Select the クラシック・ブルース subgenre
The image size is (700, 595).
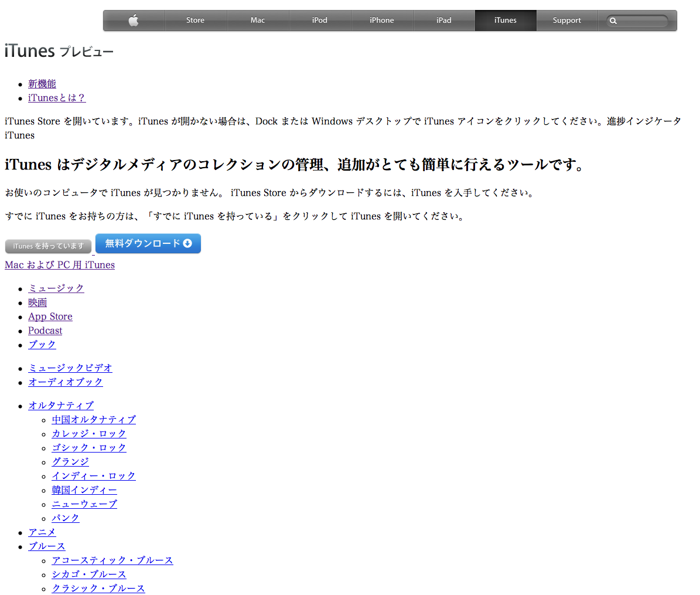98,589
